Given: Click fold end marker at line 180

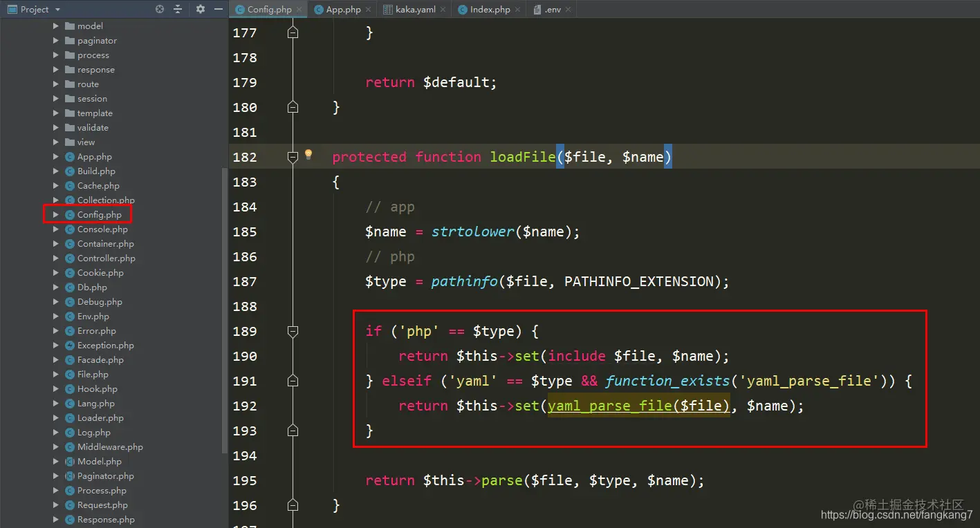Looking at the screenshot, I should pos(293,108).
